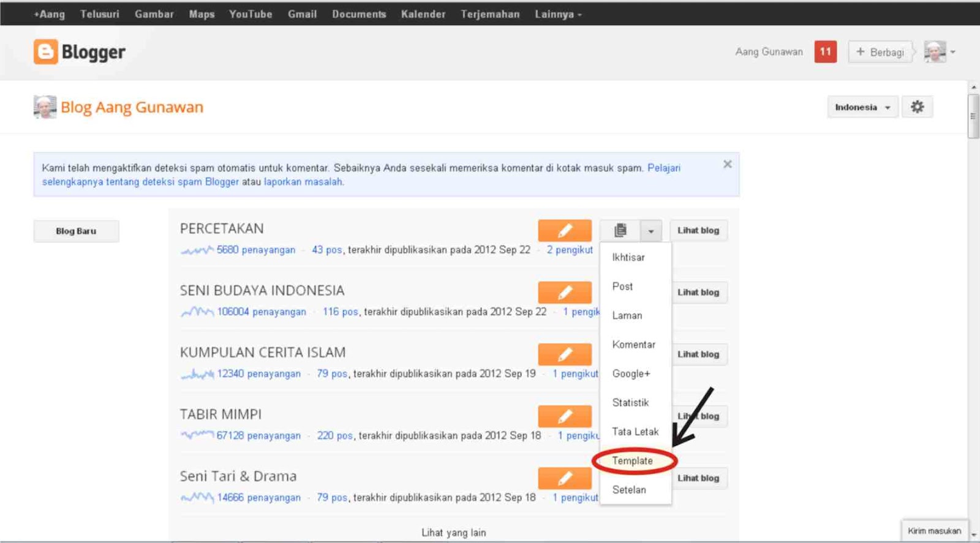
Task: Create new post for KUMPULAN CERITA ISLAM
Action: tap(565, 354)
